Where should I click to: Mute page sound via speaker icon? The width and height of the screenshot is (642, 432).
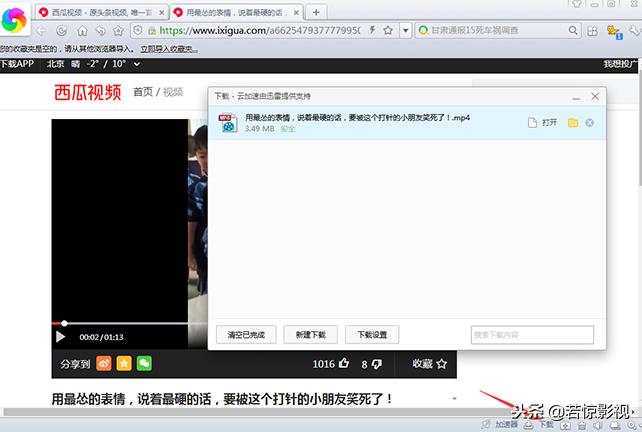(598, 425)
